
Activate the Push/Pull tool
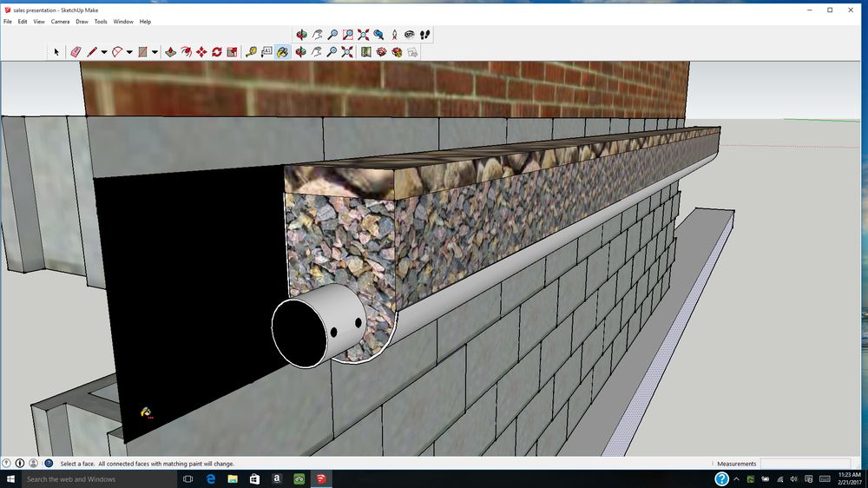coord(170,52)
